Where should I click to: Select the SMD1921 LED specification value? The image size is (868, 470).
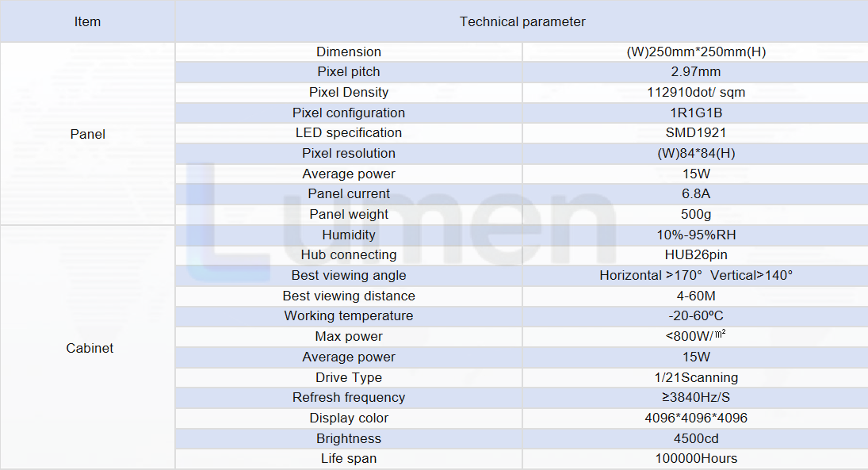tap(696, 133)
